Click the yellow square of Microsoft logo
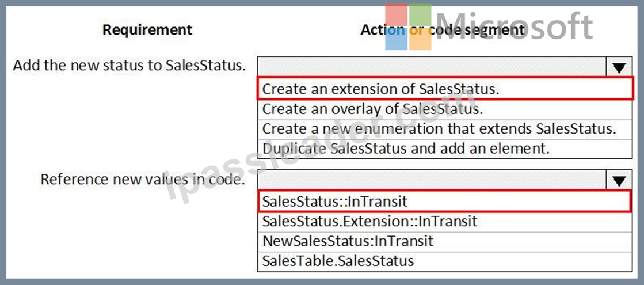The image size is (644, 285). pyautogui.click(x=420, y=39)
